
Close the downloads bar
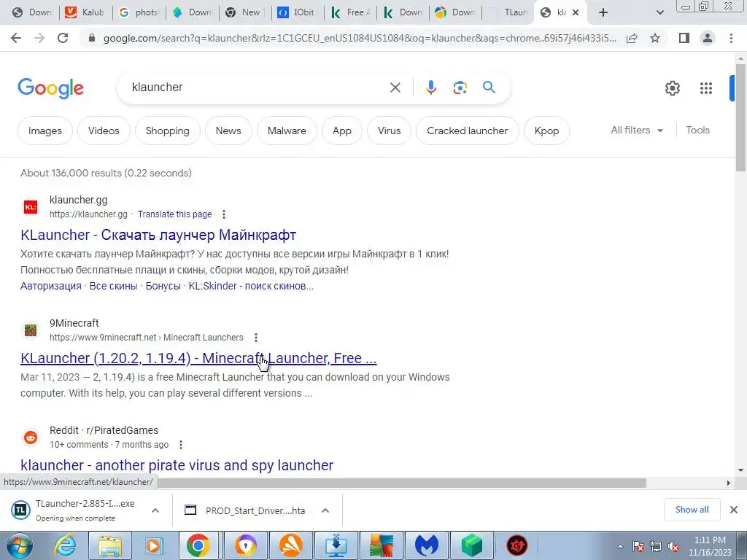734,510
